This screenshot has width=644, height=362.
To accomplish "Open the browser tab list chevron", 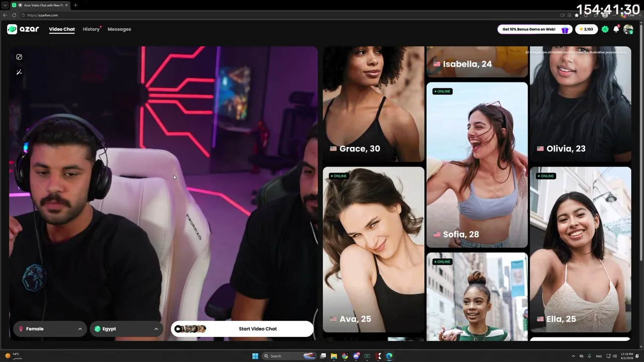I will click(x=5, y=5).
